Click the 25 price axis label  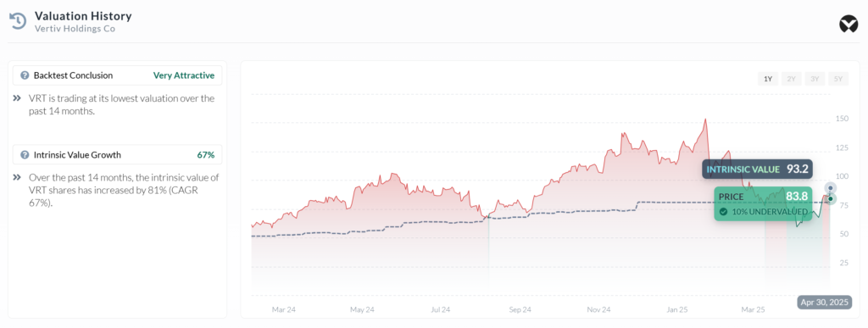pos(843,263)
